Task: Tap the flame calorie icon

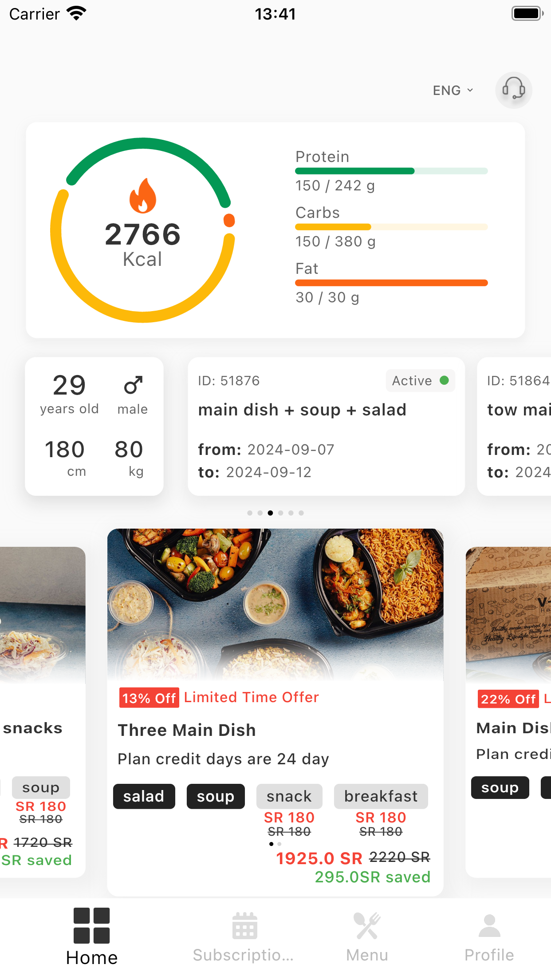Action: (x=143, y=196)
